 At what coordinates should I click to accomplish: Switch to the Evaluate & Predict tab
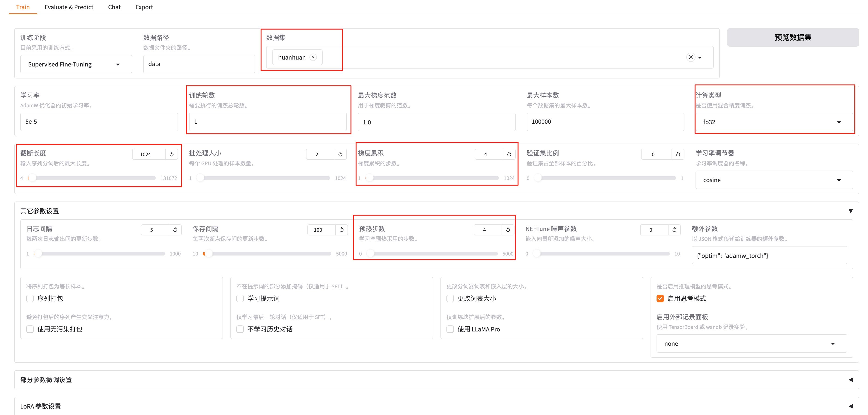click(69, 7)
